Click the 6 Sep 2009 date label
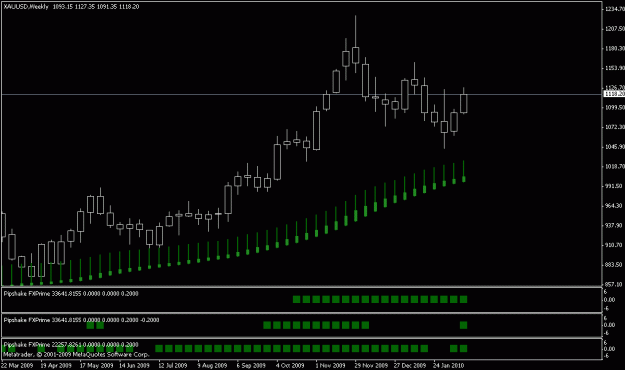Viewport: 625px width, 370px height. coord(251,365)
